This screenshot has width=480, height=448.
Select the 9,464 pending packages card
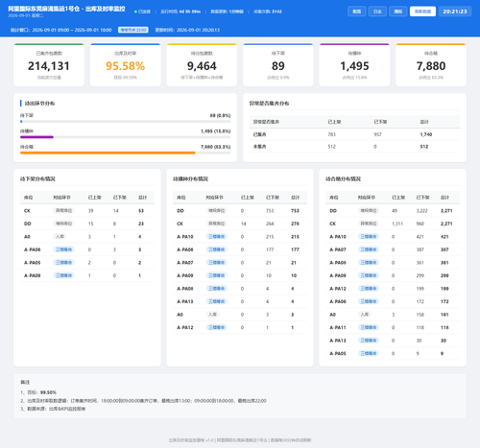tap(202, 65)
